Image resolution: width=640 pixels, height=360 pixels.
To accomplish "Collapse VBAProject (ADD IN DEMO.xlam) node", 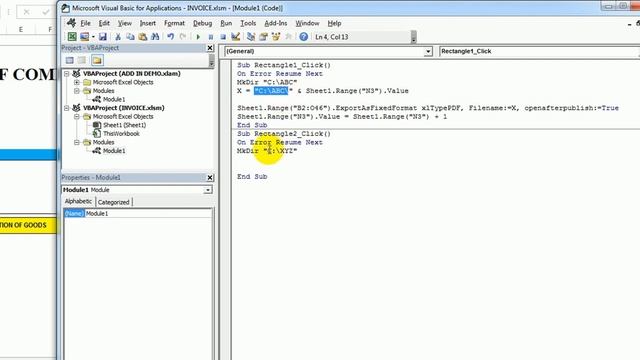I will (67, 73).
